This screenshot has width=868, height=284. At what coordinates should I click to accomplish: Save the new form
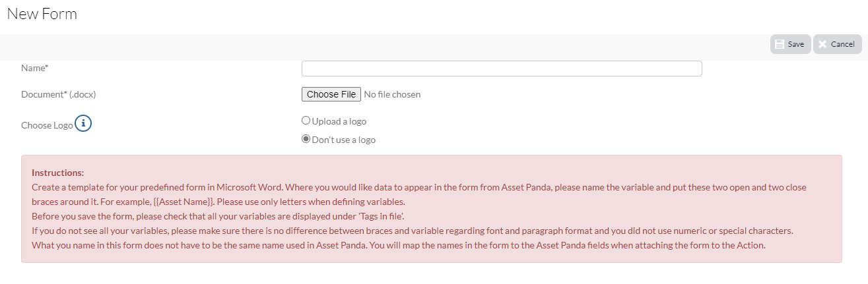point(790,44)
